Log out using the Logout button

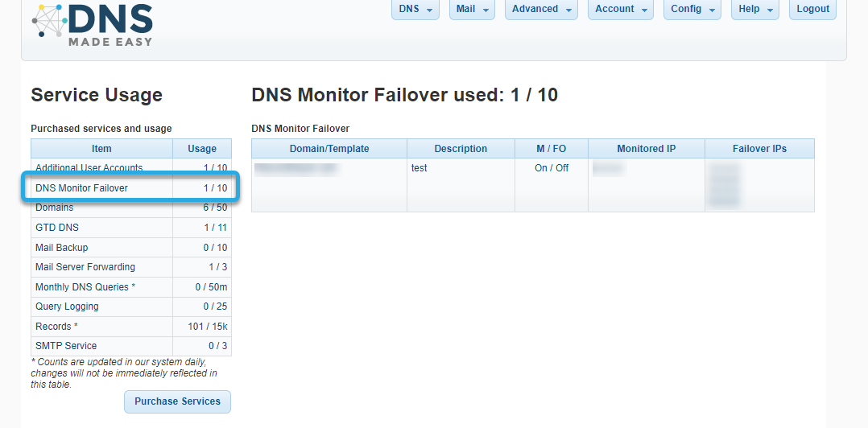(812, 10)
